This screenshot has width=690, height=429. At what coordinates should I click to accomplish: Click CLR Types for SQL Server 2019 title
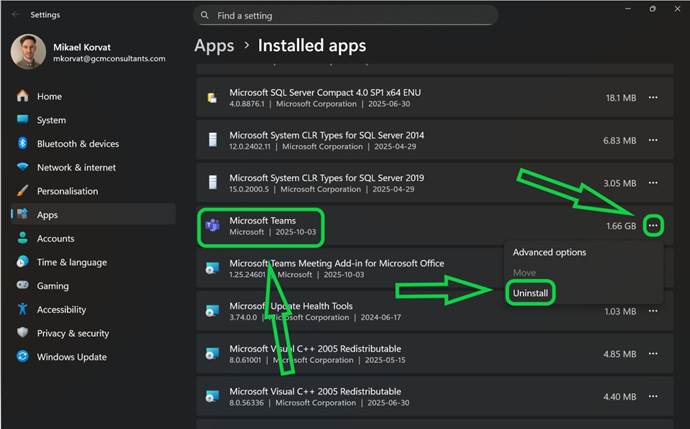click(x=327, y=178)
